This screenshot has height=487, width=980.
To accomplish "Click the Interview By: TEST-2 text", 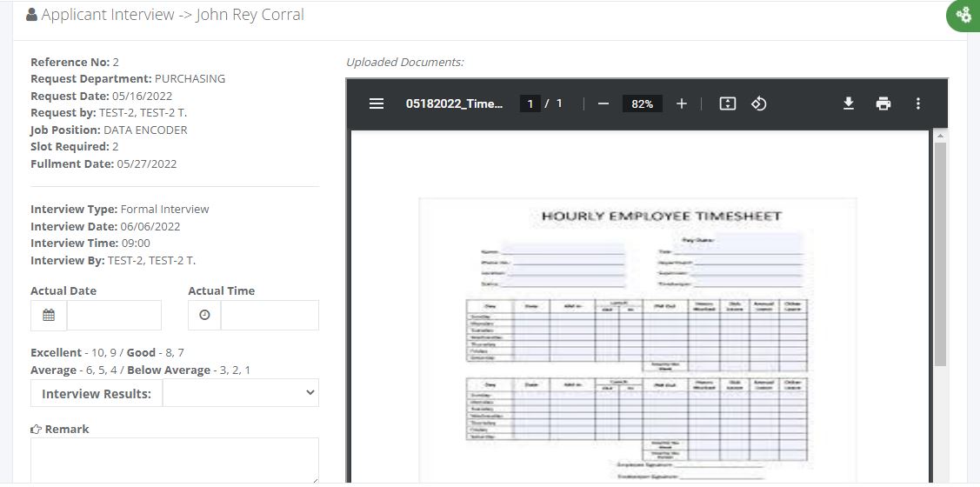I will click(113, 260).
